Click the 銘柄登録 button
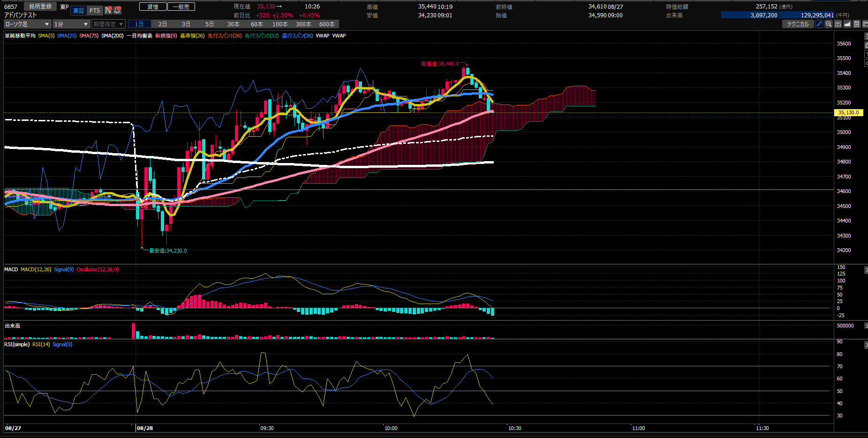868x438 pixels. click(40, 7)
